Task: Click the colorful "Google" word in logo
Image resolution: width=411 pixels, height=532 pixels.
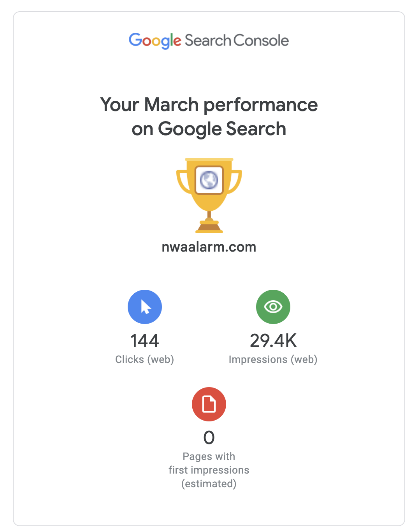Action: 155,41
